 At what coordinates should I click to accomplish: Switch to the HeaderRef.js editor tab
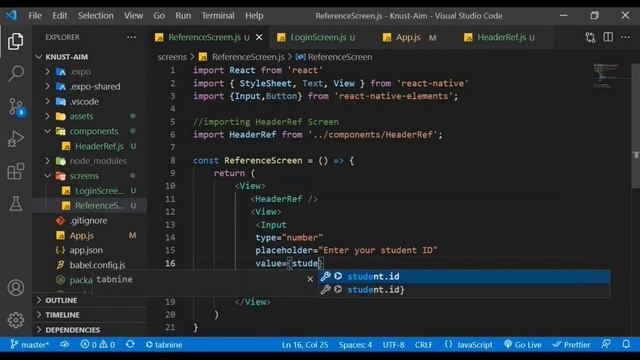502,37
